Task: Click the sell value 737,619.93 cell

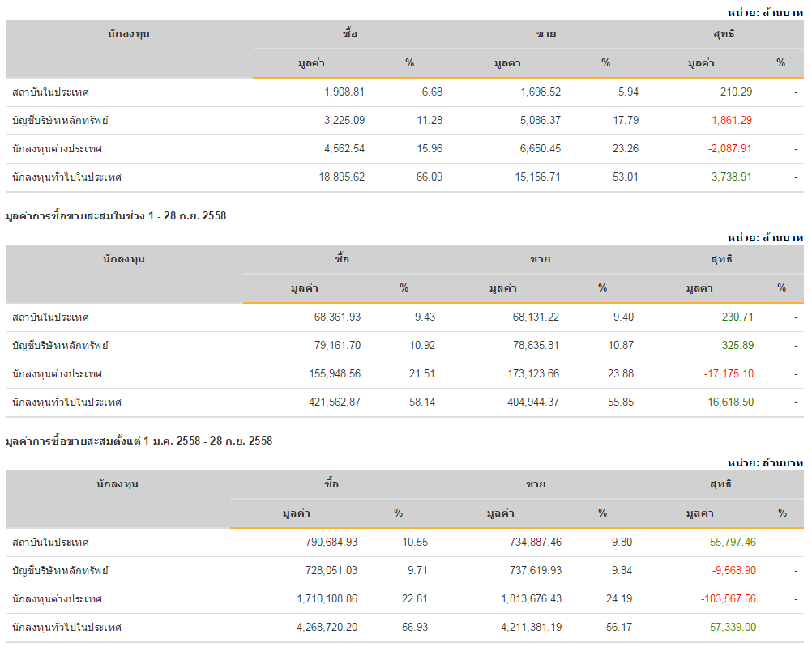Action: click(531, 571)
